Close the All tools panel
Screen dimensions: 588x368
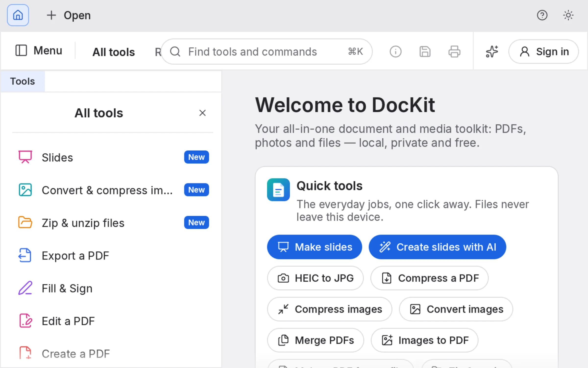click(x=202, y=113)
